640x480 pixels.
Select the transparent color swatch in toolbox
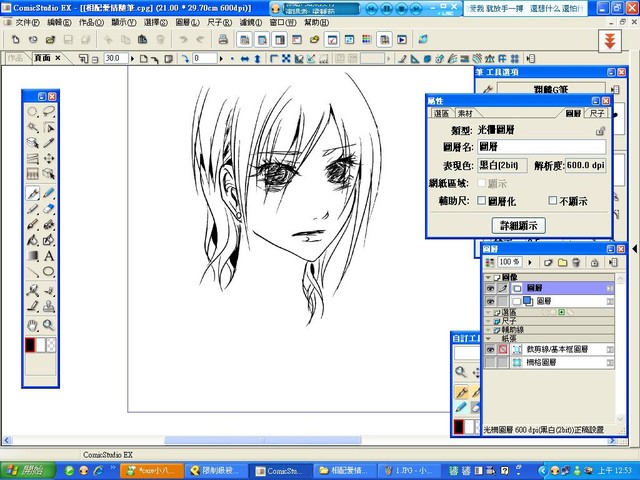point(51,345)
